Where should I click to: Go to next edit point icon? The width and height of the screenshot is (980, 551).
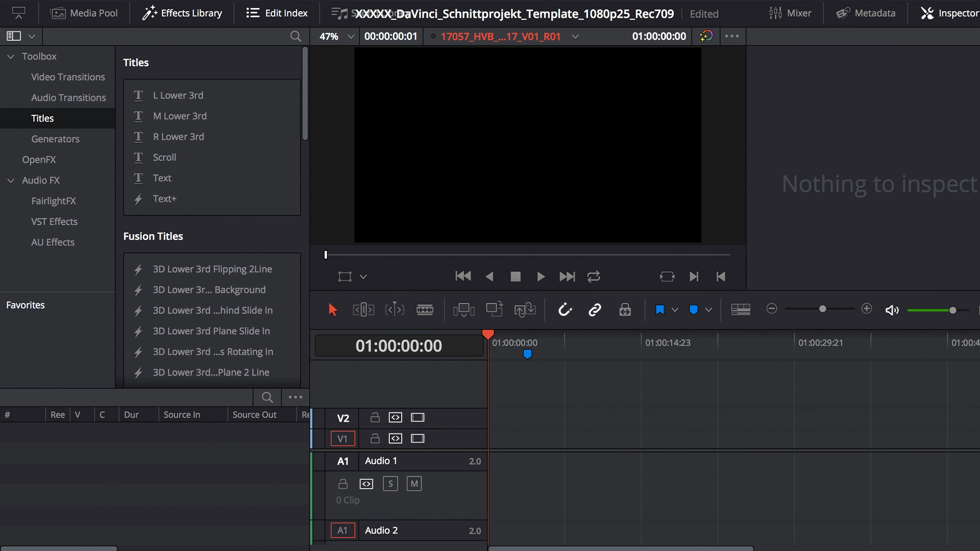[694, 276]
